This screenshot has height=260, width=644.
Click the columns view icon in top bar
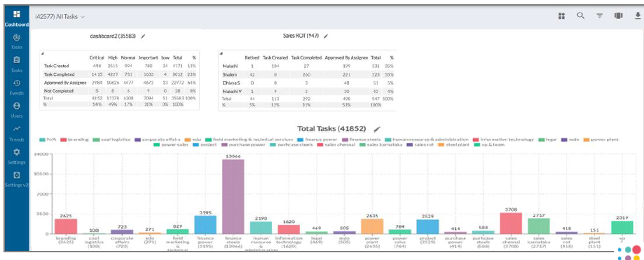coord(619,15)
